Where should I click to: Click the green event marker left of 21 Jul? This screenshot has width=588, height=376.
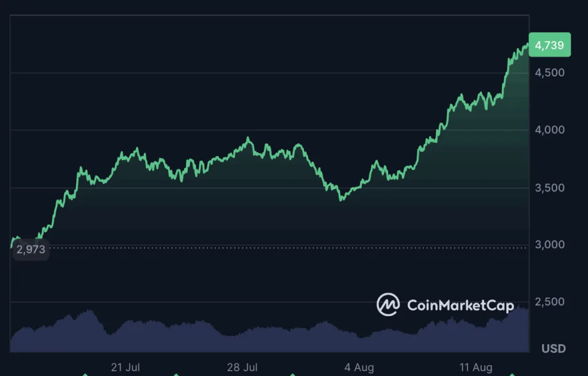tap(85, 374)
